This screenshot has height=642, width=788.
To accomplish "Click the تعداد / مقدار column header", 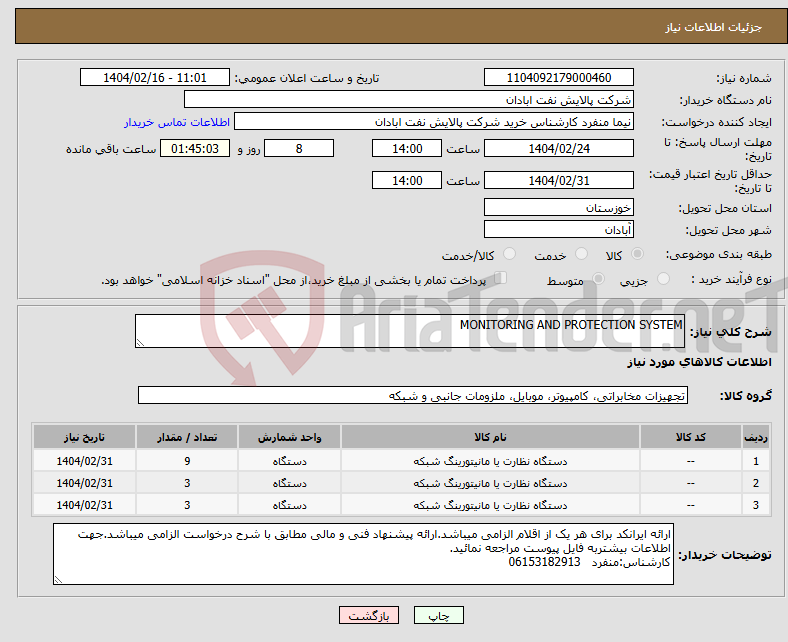I will [x=187, y=437].
